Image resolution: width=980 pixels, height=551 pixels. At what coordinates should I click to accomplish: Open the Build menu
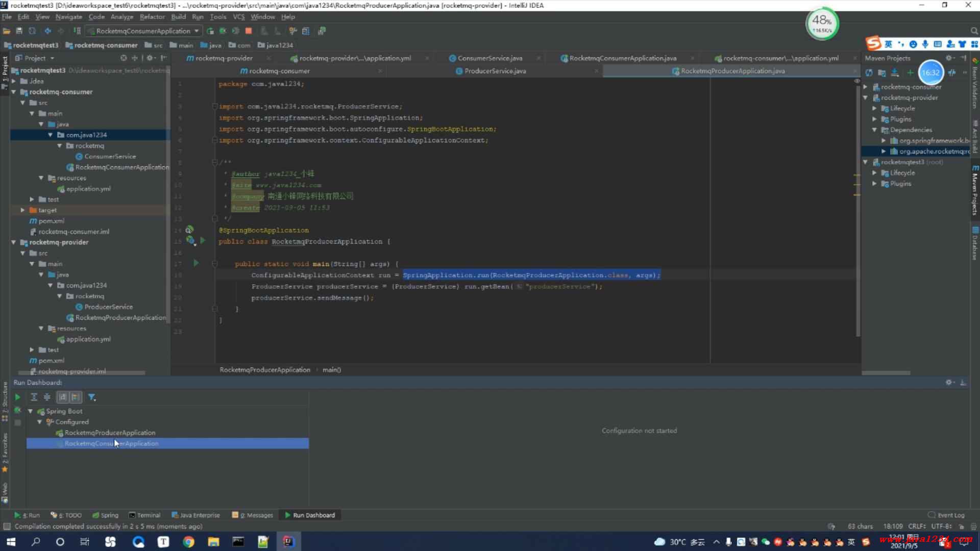(178, 17)
